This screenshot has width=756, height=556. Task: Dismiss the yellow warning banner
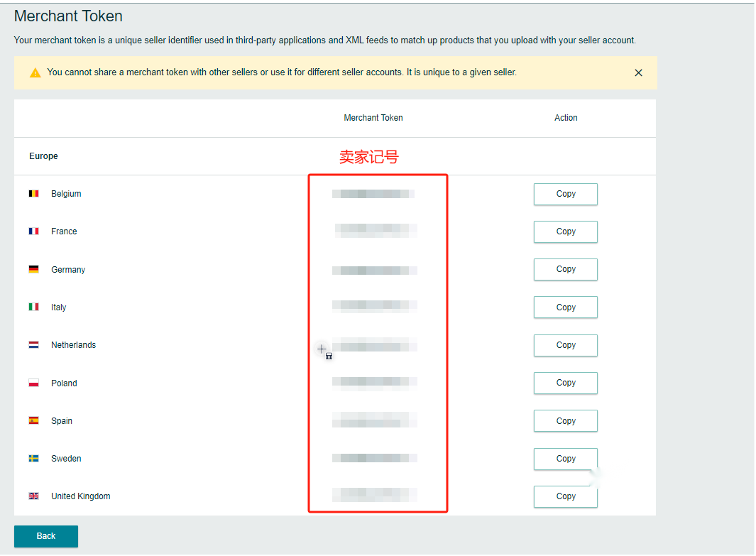[638, 73]
